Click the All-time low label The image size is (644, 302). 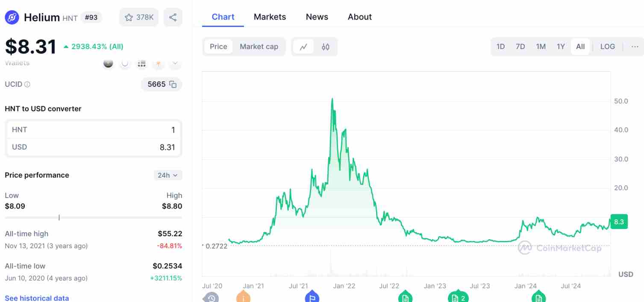coord(25,266)
